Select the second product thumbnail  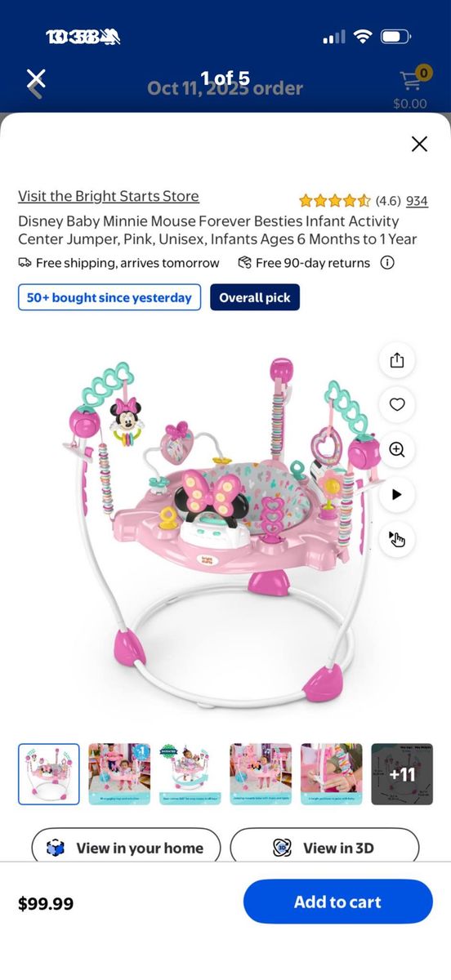pos(119,774)
